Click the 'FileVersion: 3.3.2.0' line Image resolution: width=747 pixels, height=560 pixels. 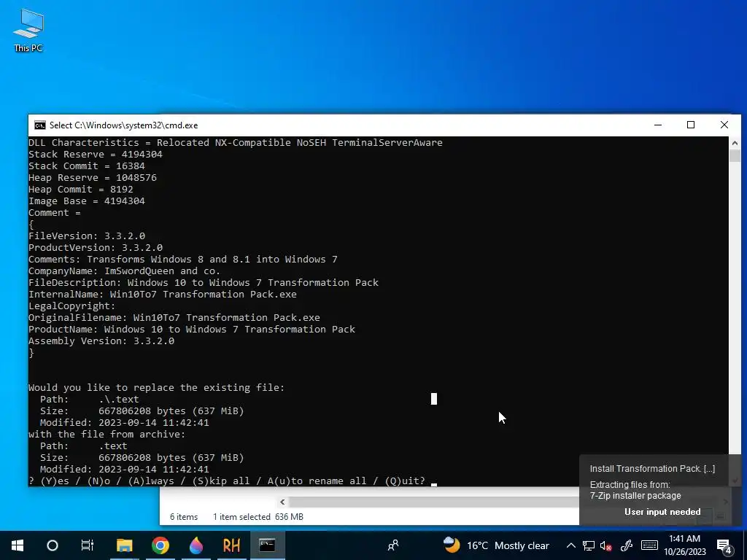tap(87, 236)
